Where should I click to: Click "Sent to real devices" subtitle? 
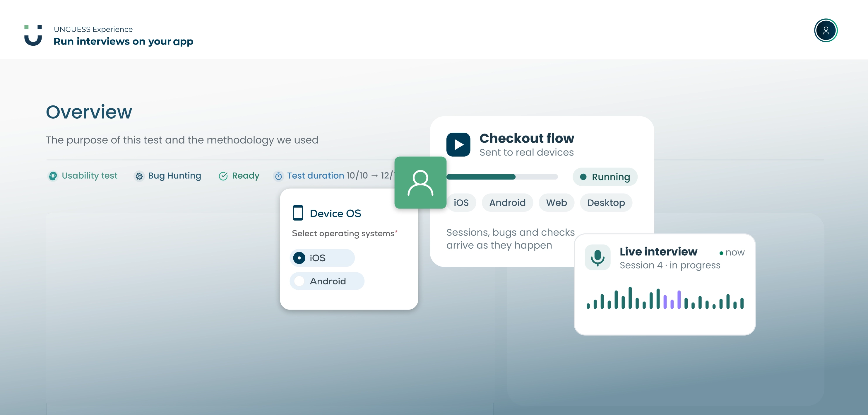pyautogui.click(x=526, y=152)
